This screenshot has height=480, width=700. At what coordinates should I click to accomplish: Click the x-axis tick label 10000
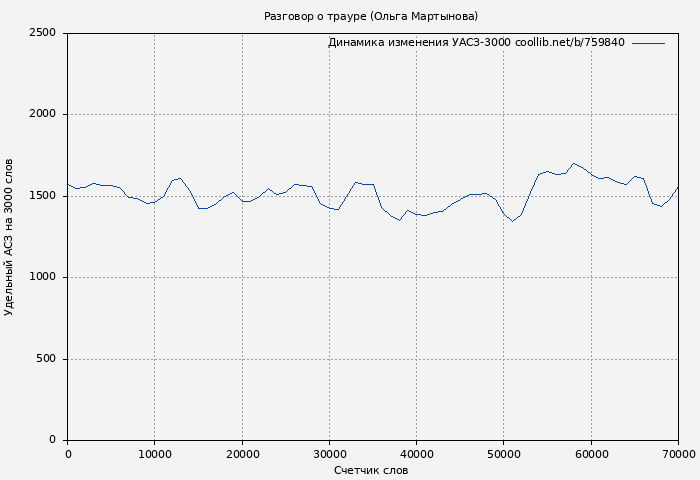[x=154, y=454]
